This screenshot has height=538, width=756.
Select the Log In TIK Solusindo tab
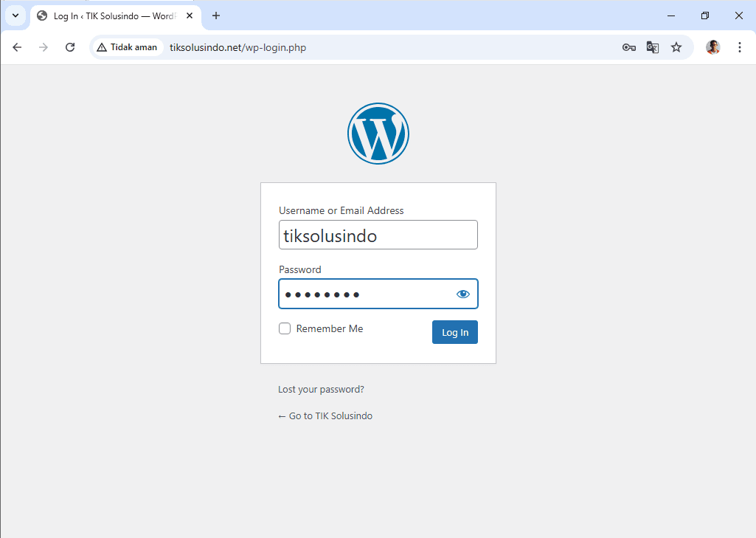(x=111, y=15)
